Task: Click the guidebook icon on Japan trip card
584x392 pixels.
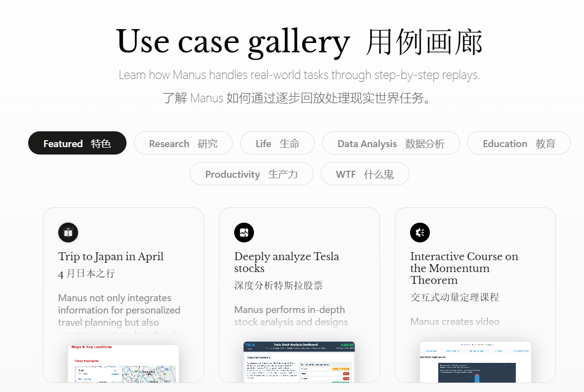Action: (x=68, y=233)
